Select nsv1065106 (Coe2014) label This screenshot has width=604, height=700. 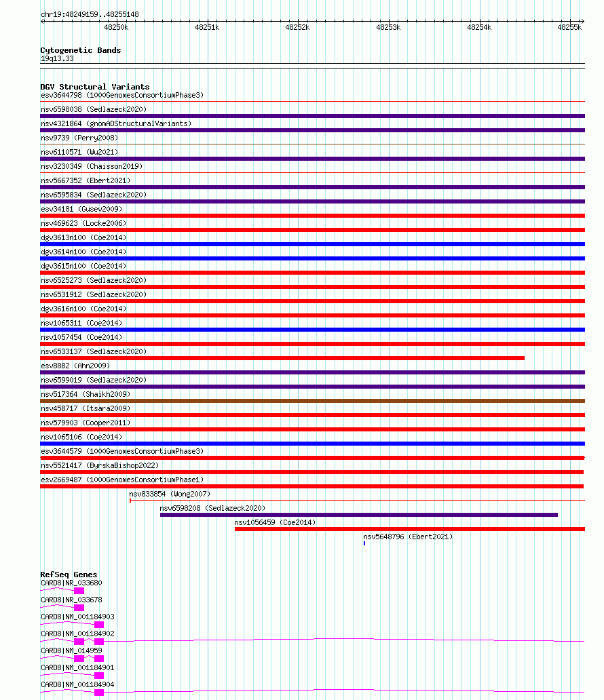(81, 437)
